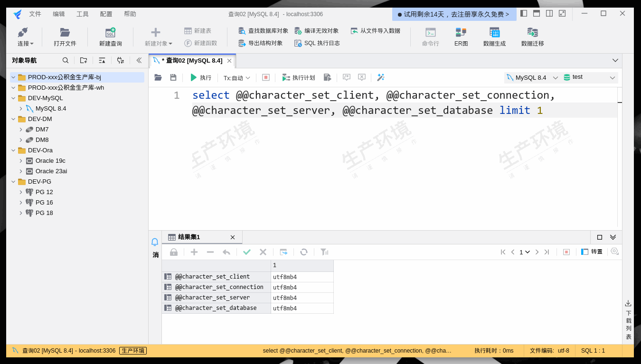
Task: Open the Tx:自动 transaction mode dropdown
Action: point(237,78)
